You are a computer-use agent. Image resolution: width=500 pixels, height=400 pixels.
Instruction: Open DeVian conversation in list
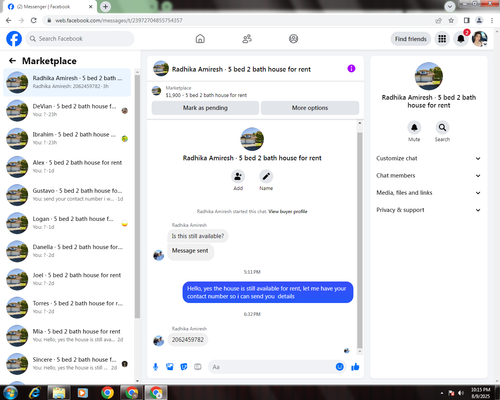(x=67, y=110)
